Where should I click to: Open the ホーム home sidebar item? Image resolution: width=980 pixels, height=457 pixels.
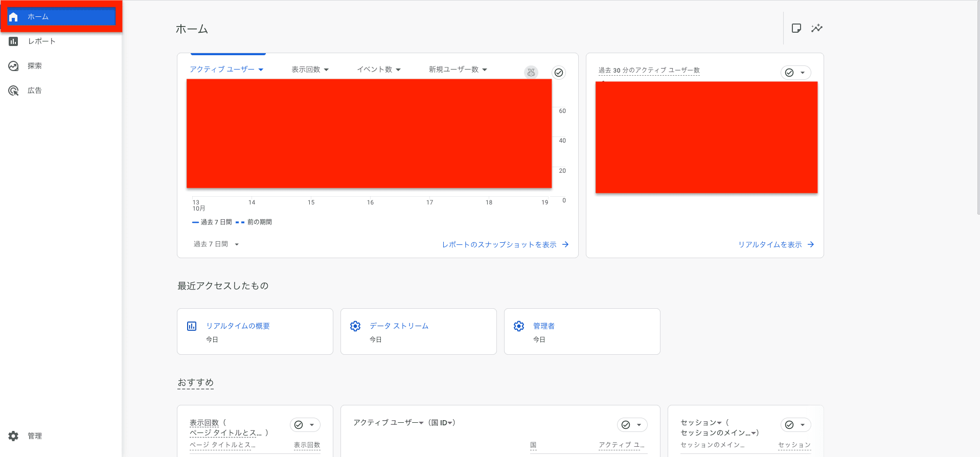[x=61, y=17]
